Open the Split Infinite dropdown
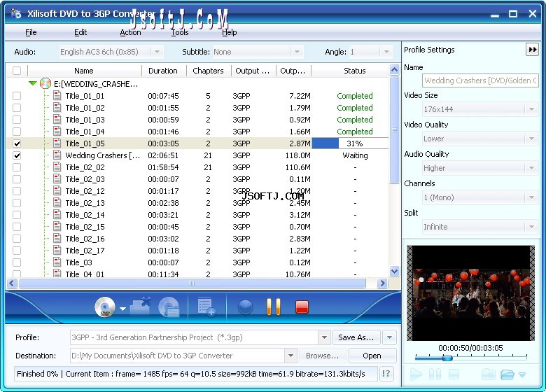Viewport: 546px width, 392px height. click(531, 227)
